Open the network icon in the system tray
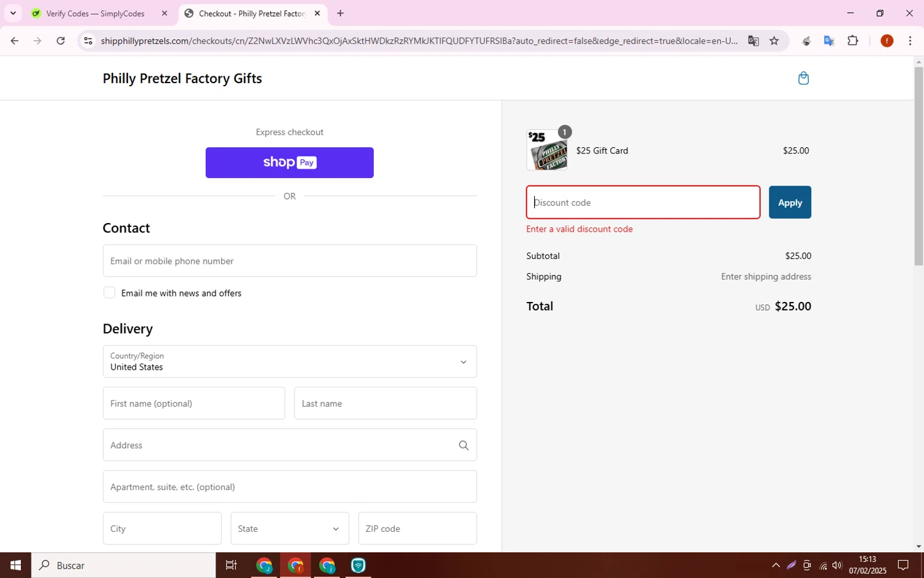This screenshot has height=578, width=924. [823, 566]
